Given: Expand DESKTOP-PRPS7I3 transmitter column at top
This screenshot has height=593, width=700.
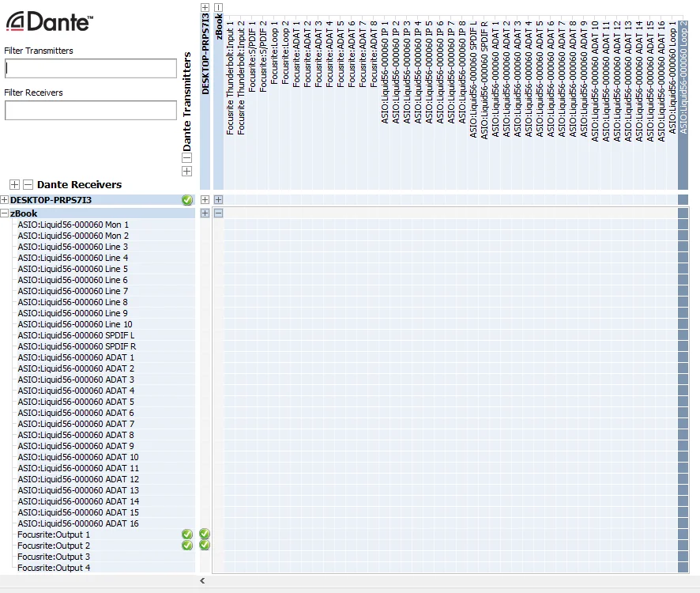Looking at the screenshot, I should (x=205, y=7).
